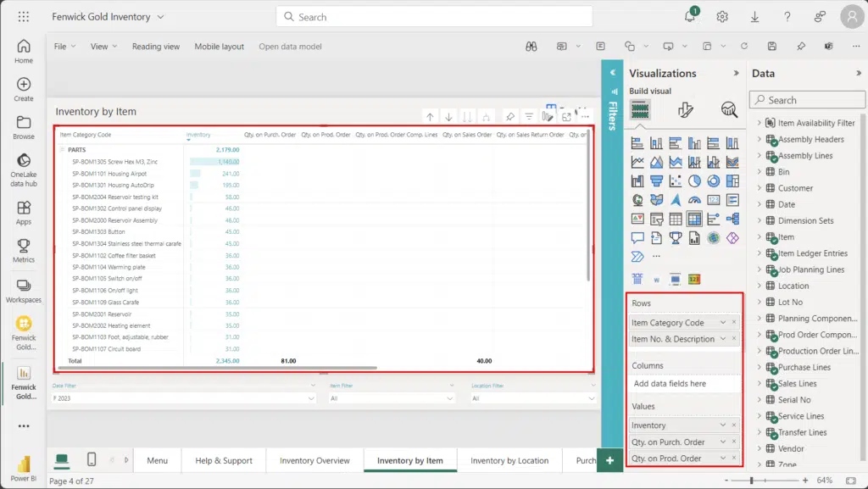
Task: Click the Format visual paintbrush icon
Action: 685,109
